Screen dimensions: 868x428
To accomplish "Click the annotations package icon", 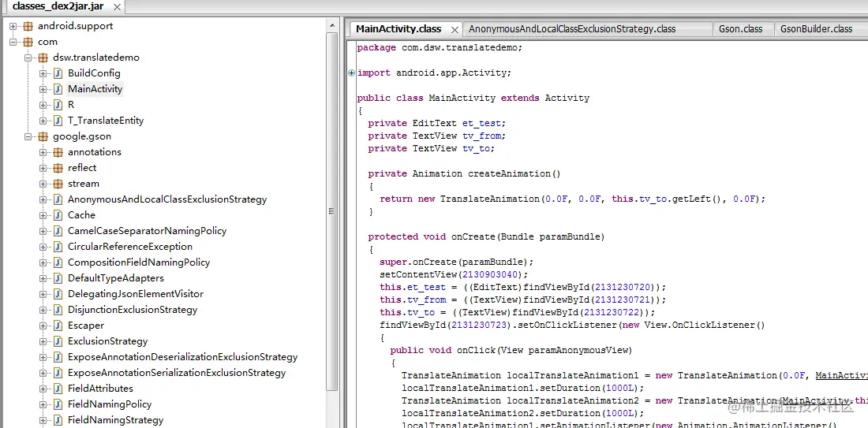I will click(x=58, y=152).
